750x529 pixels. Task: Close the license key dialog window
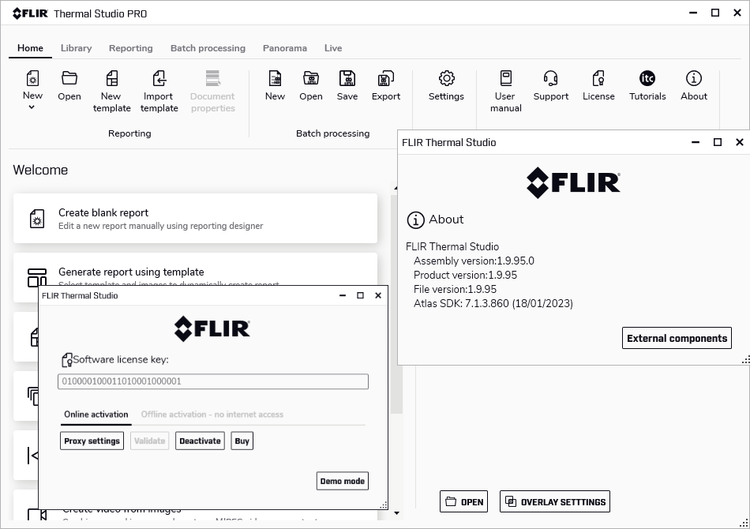[x=378, y=296]
